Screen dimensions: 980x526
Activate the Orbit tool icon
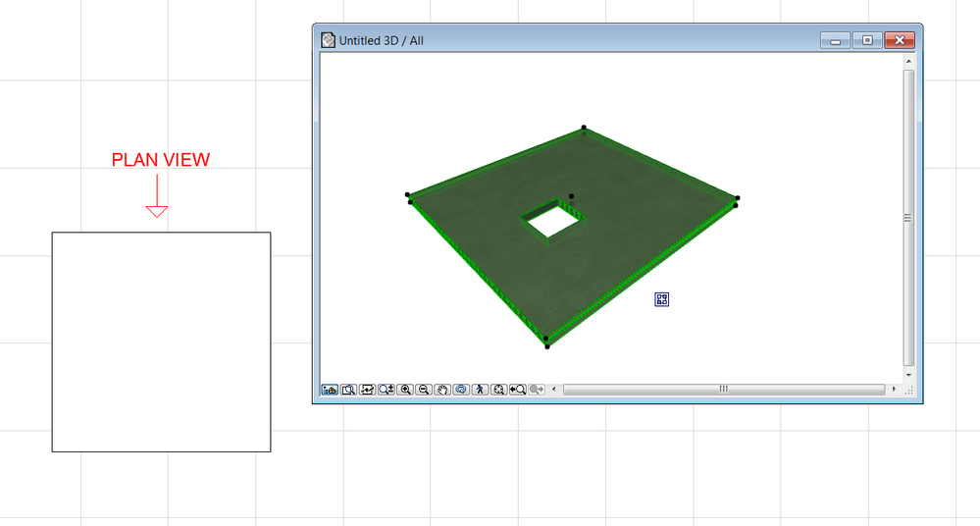(x=461, y=390)
